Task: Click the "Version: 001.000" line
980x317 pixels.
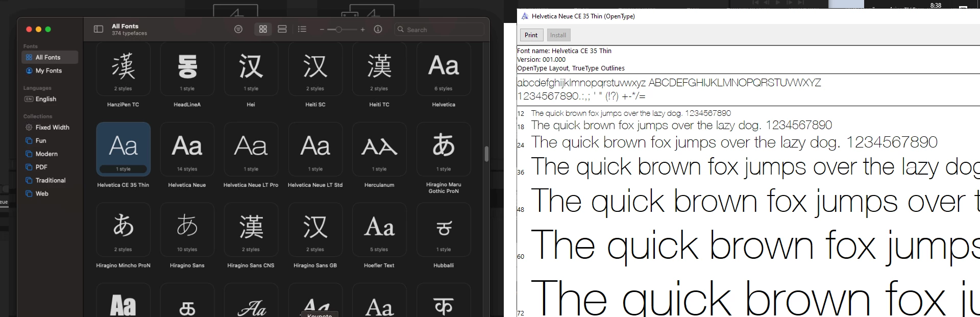Action: click(541, 59)
